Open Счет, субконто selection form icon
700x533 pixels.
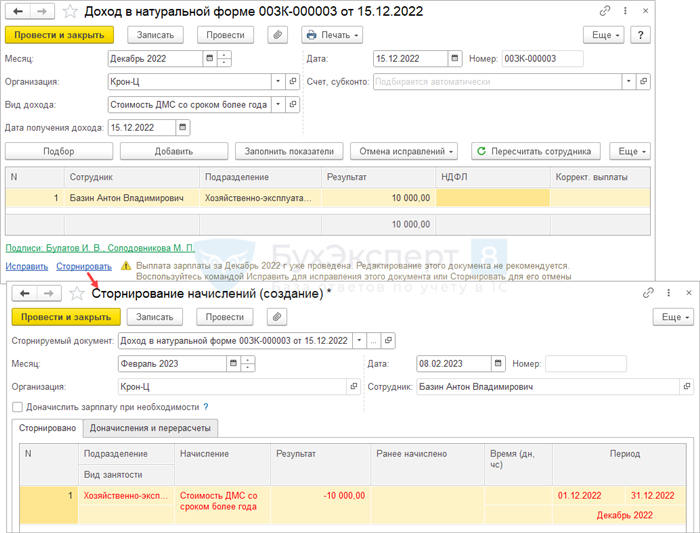643,82
